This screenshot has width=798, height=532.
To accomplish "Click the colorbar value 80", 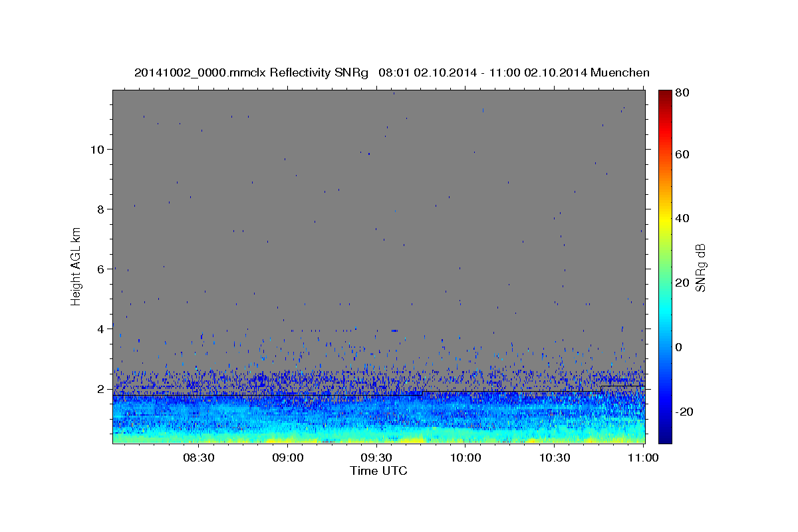I will pyautogui.click(x=683, y=92).
